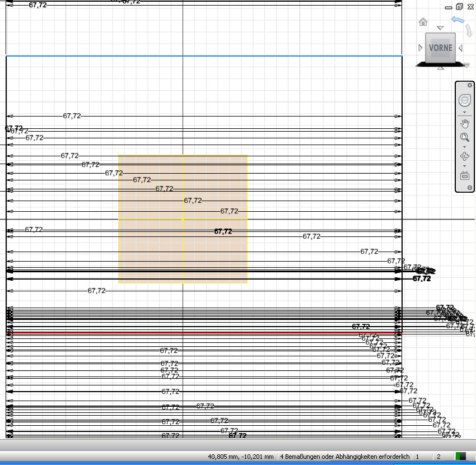Click the ViewCube top triangle arrow
The width and height of the screenshot is (476, 465).
(440, 28)
